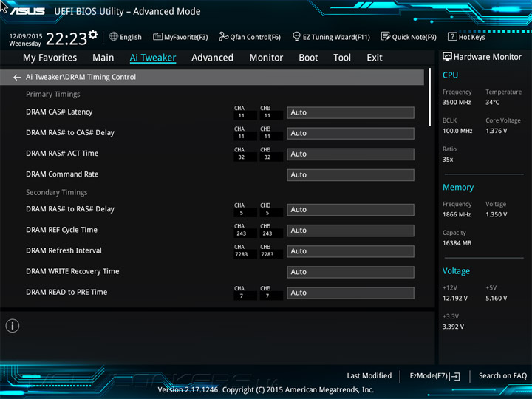Viewport: 532px width, 399px height.
Task: Click the EzMode exit arrow icon
Action: (455, 376)
